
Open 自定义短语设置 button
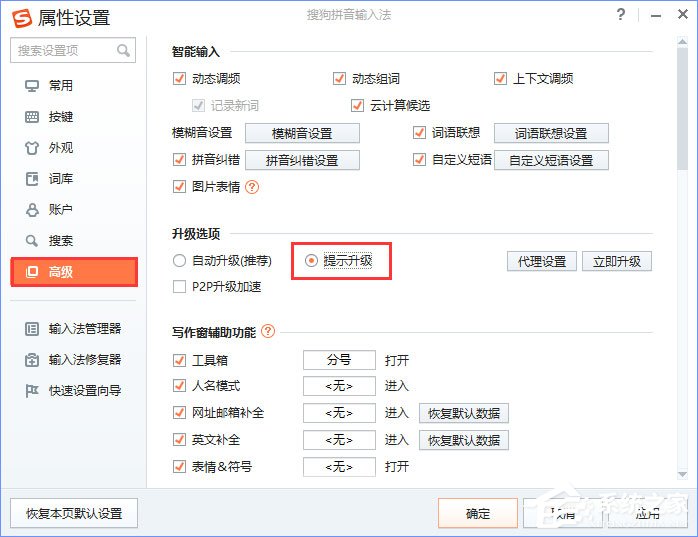coord(551,160)
